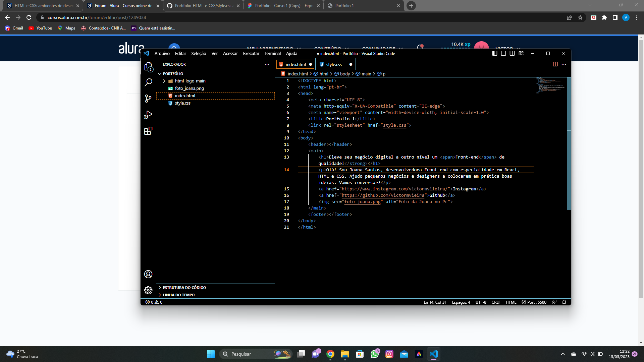Open Customize Layout icon

point(521,53)
